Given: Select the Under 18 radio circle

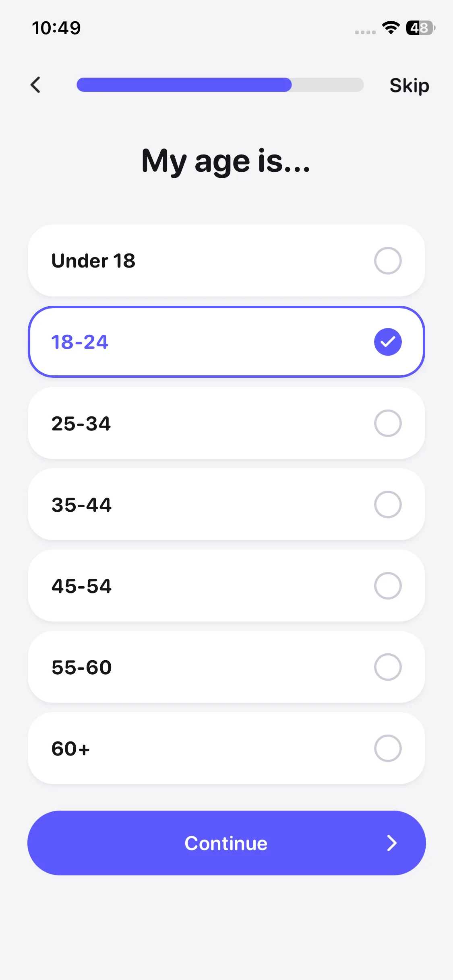Looking at the screenshot, I should [x=387, y=261].
